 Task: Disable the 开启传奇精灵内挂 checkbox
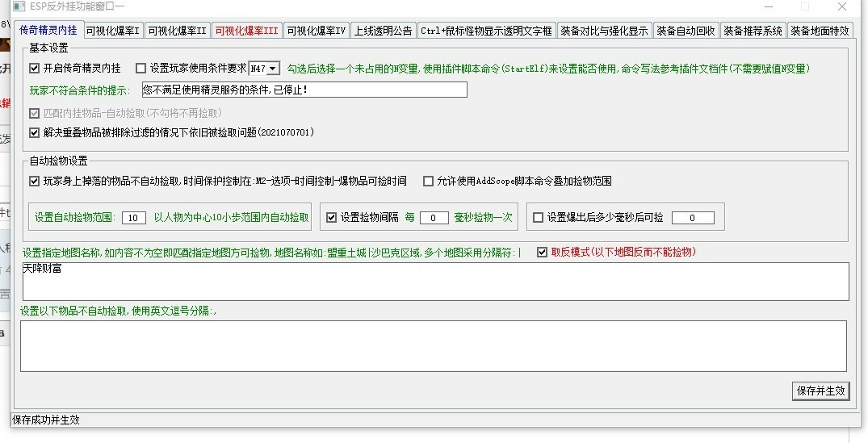point(34,69)
